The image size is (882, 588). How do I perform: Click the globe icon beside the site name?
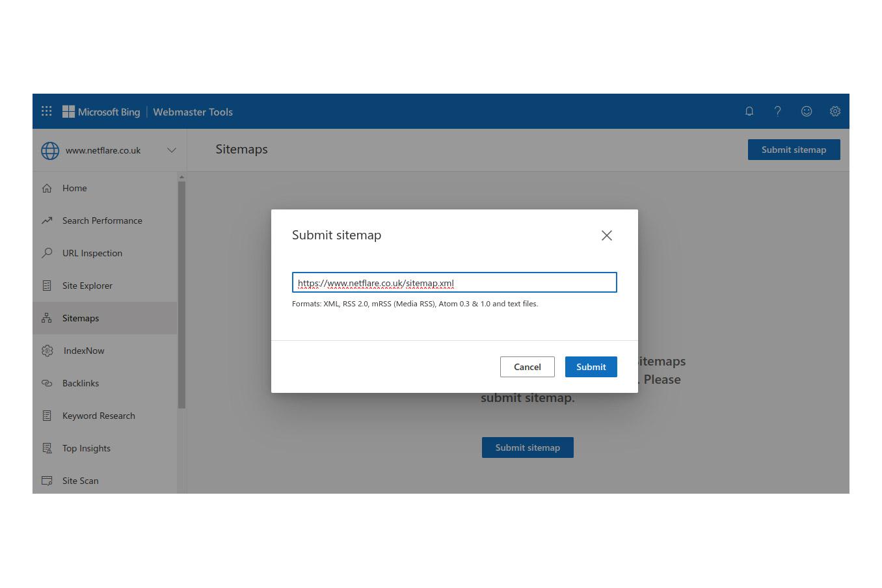click(50, 150)
